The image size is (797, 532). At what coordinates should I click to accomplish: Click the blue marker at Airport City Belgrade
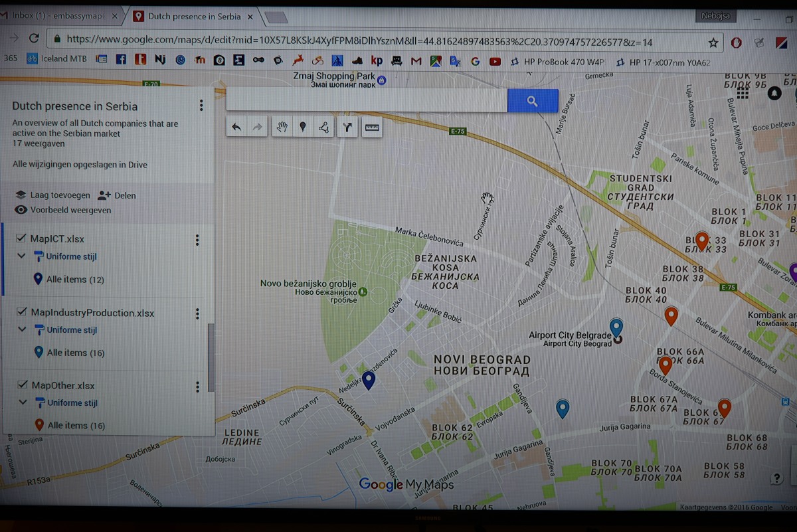point(616,328)
